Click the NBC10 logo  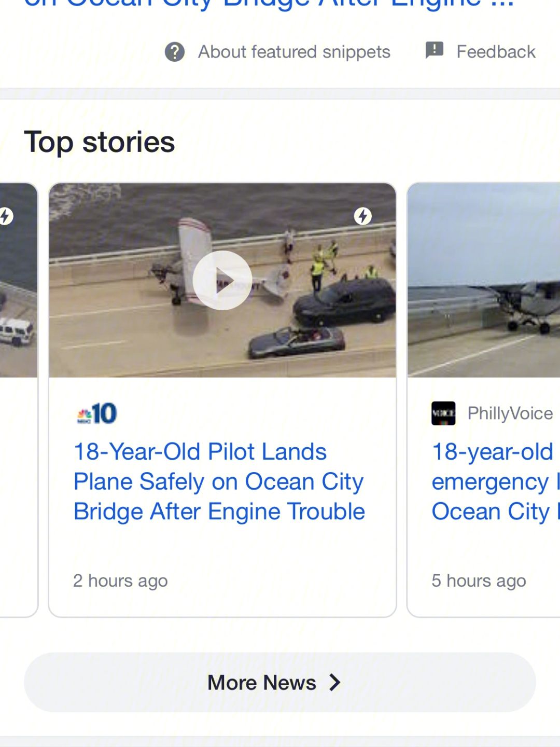pos(97,413)
